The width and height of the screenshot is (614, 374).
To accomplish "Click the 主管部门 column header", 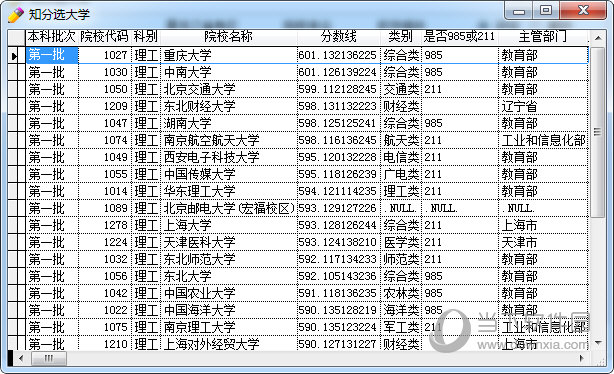I will (543, 37).
